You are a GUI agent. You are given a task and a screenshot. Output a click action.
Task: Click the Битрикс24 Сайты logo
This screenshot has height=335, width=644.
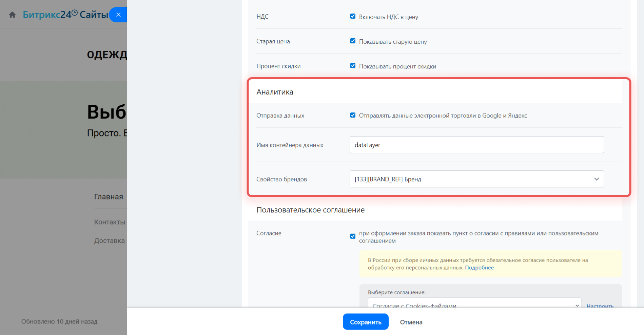(x=65, y=15)
